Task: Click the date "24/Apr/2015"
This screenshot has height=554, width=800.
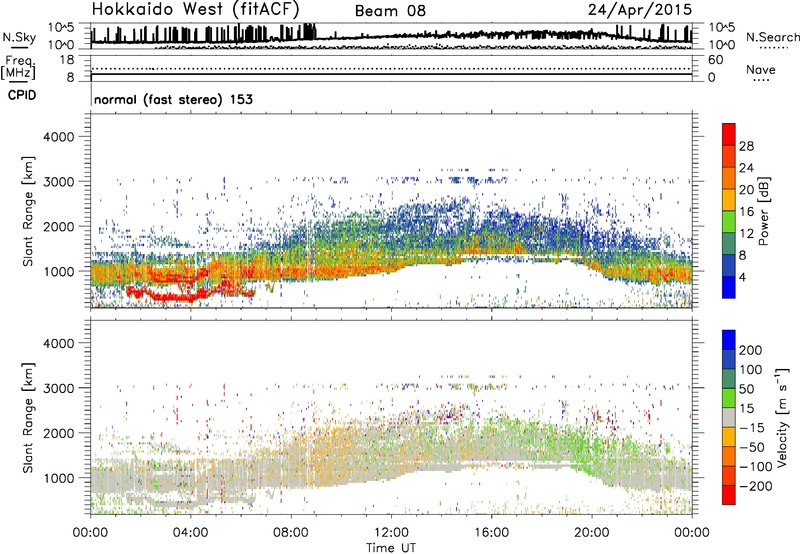Action: [x=640, y=10]
